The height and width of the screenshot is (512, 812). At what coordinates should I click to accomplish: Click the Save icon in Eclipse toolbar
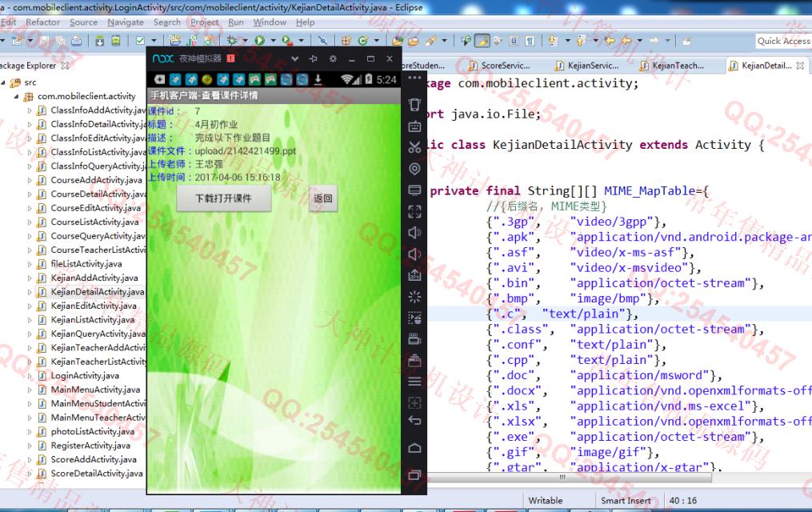[x=45, y=41]
